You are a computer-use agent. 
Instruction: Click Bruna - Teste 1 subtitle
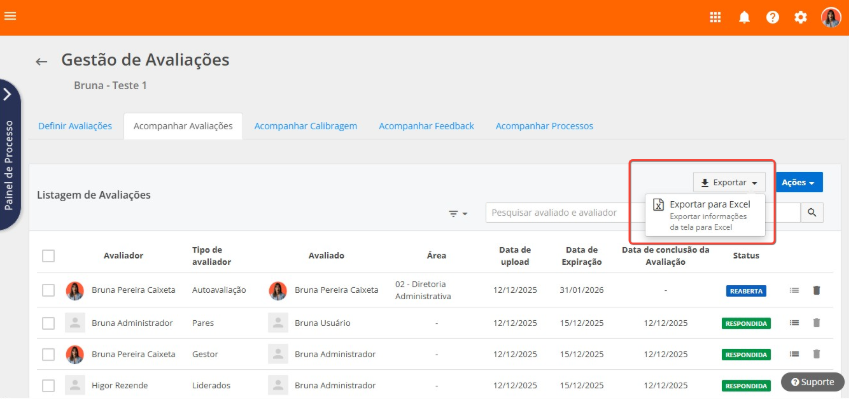110,86
